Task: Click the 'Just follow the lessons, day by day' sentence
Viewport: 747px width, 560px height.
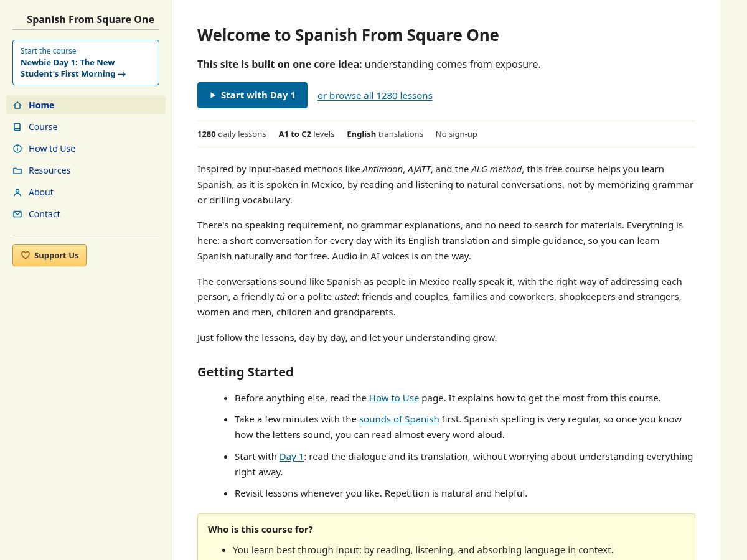Action: coord(347,338)
